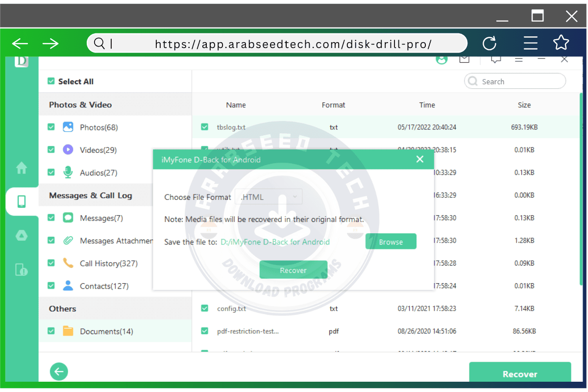Open the browser menu button
This screenshot has width=588, height=392.
click(530, 43)
